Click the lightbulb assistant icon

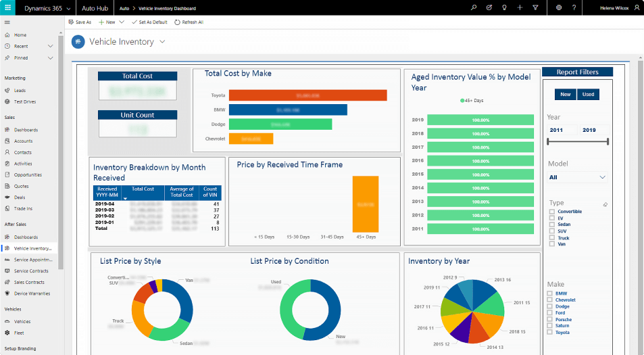[x=504, y=7]
